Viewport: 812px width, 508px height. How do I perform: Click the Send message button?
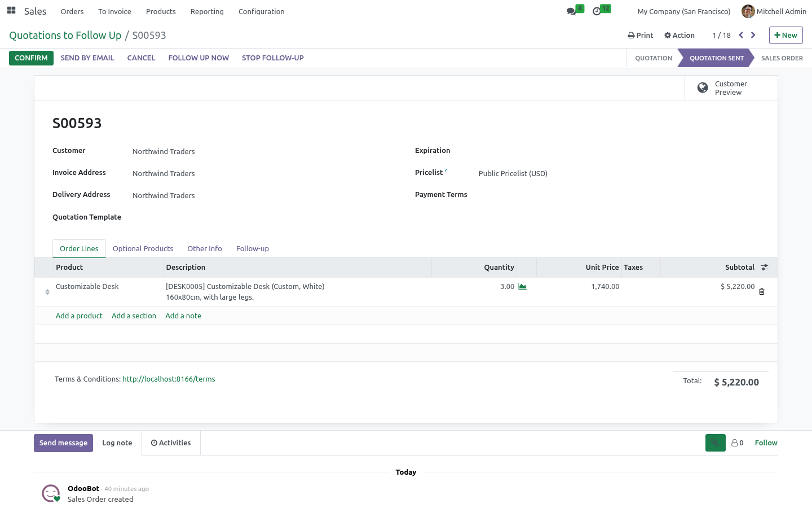[x=63, y=443]
